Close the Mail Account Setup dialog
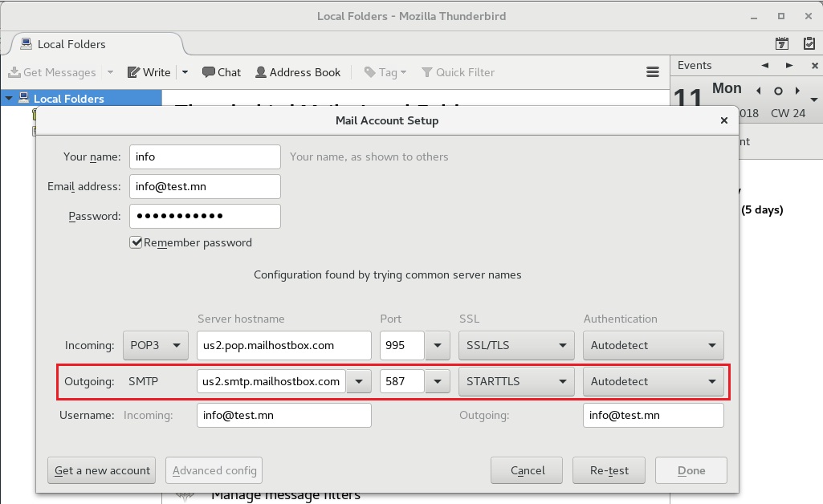Viewport: 823px width, 504px height. pyautogui.click(x=724, y=120)
